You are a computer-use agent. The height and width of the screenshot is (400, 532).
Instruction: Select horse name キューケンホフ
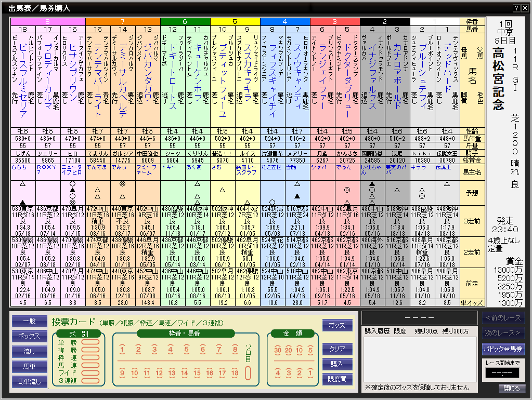click(x=198, y=72)
